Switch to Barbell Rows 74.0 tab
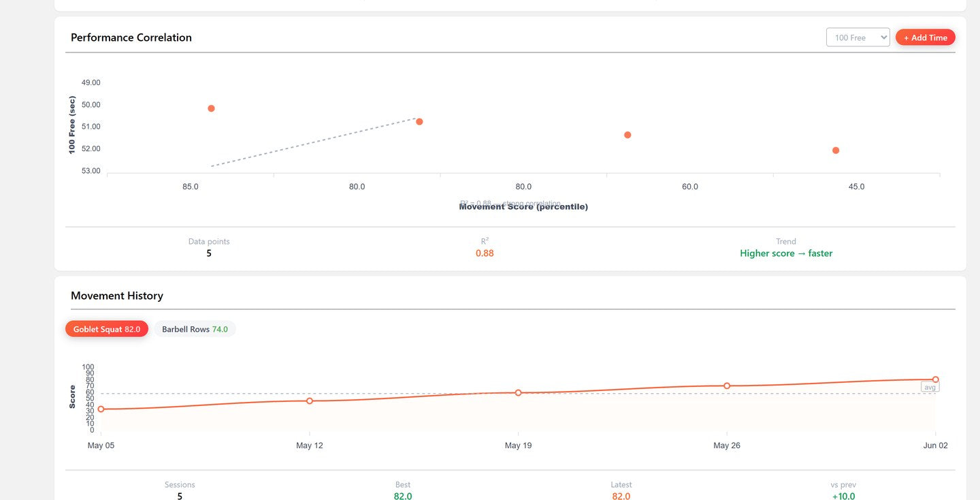The width and height of the screenshot is (980, 500). click(195, 329)
